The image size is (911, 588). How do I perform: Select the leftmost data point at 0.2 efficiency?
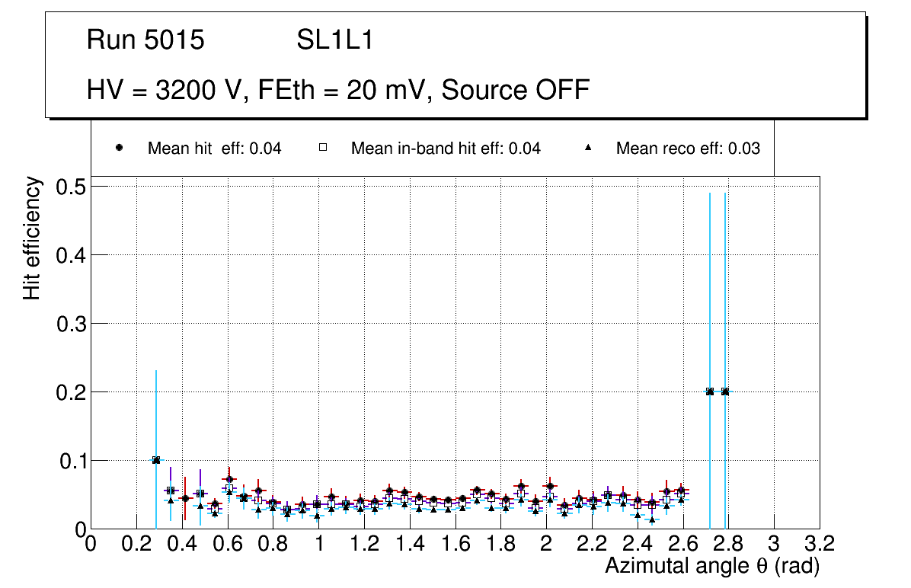click(710, 391)
